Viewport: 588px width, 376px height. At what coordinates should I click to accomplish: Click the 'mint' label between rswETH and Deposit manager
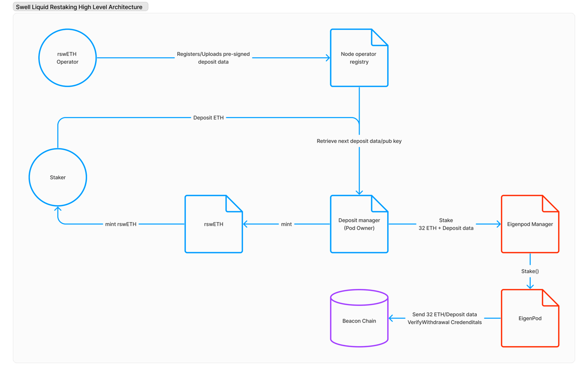coord(286,224)
